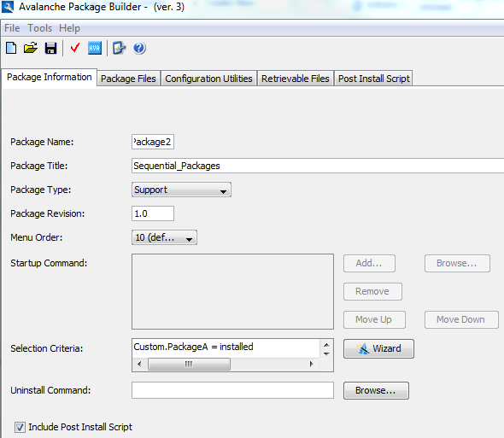Save the package with the floppy disk icon
The width and height of the screenshot is (504, 438).
tap(50, 48)
